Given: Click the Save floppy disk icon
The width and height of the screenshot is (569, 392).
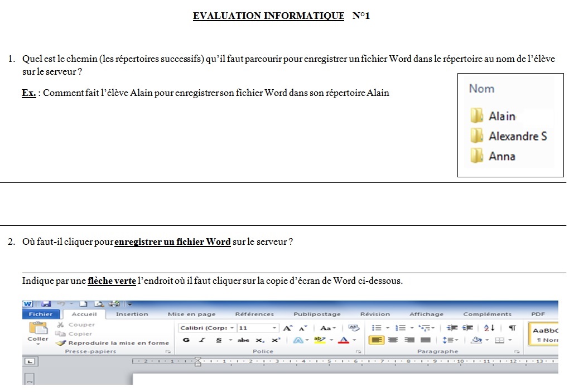Looking at the screenshot, I should point(46,304).
